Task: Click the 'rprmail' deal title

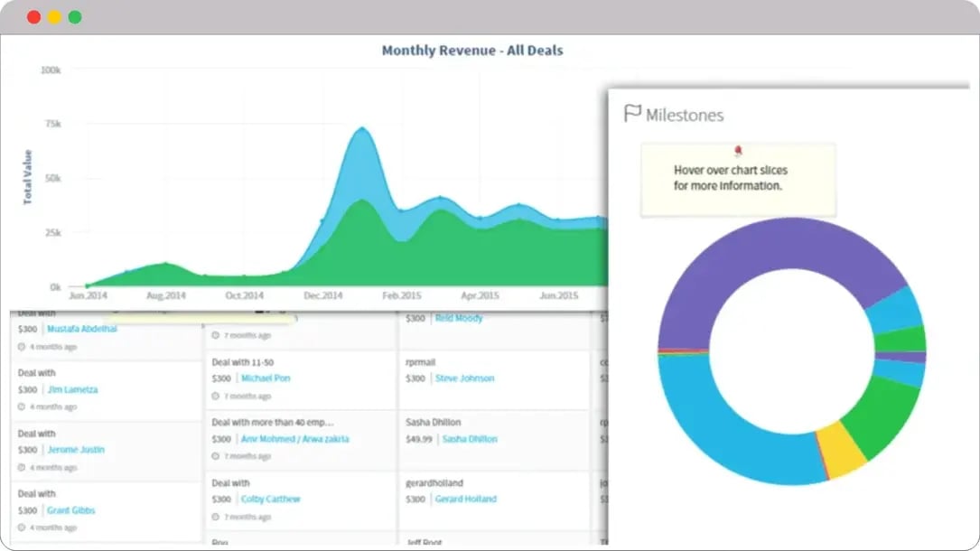Action: (x=420, y=361)
